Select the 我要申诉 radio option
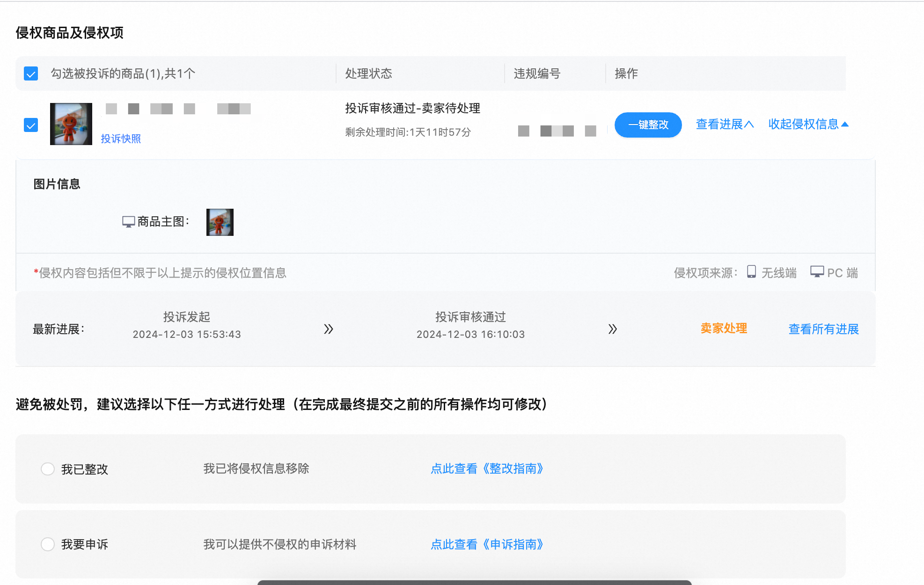Image resolution: width=924 pixels, height=585 pixels. (48, 544)
